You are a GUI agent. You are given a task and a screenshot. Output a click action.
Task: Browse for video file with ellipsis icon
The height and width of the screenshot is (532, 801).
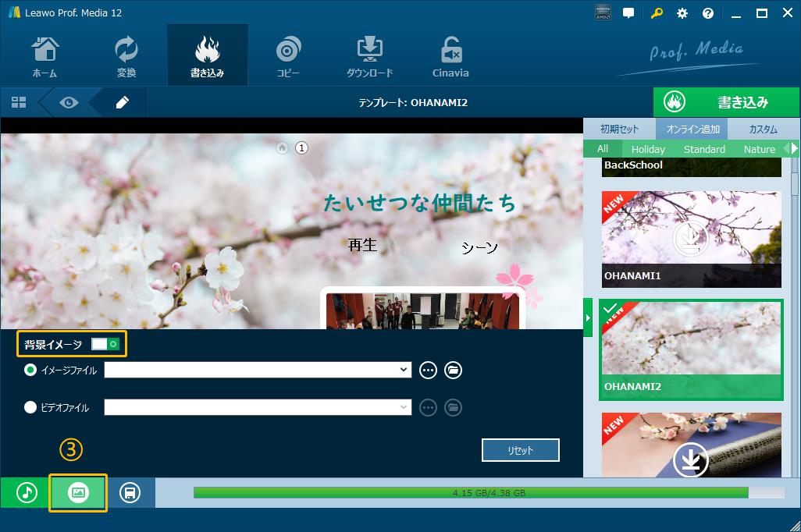coord(428,407)
